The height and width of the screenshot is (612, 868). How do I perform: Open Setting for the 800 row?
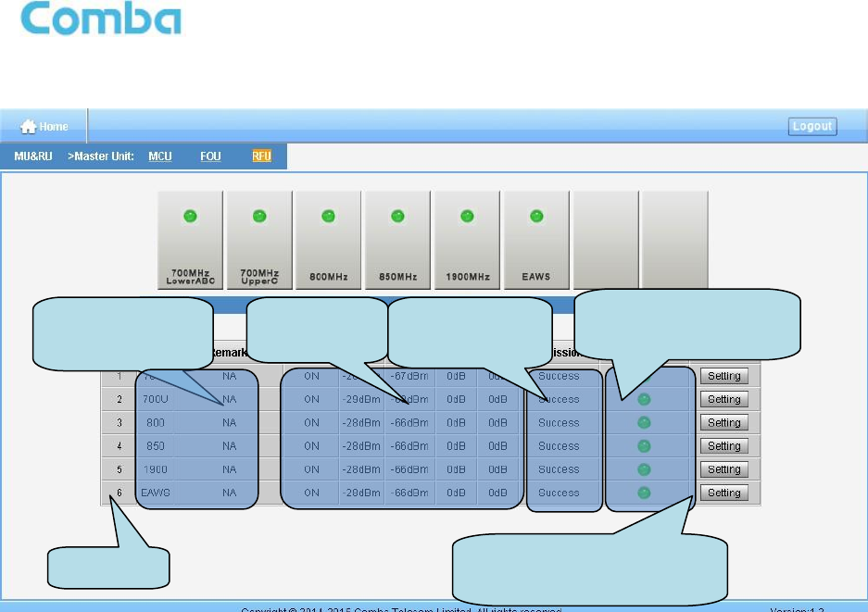tap(724, 423)
